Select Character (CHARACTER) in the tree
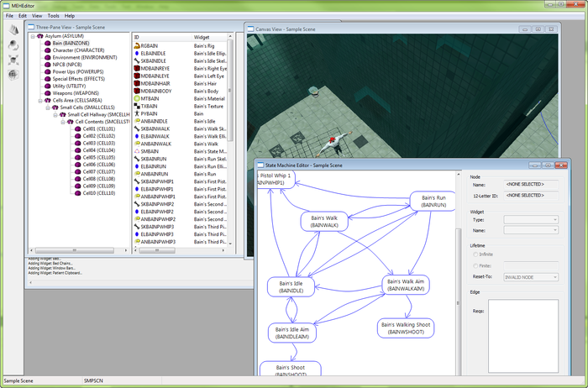This screenshot has width=588, height=388. coord(78,50)
